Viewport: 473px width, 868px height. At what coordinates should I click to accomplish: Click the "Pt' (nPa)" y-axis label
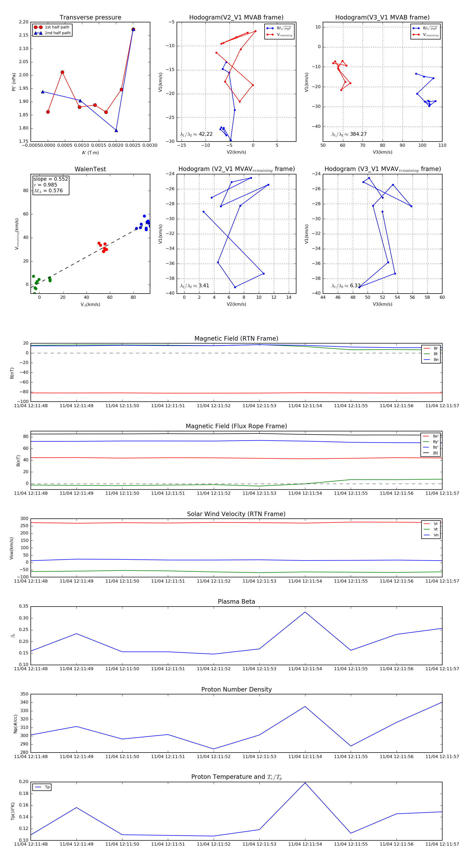tap(14, 82)
